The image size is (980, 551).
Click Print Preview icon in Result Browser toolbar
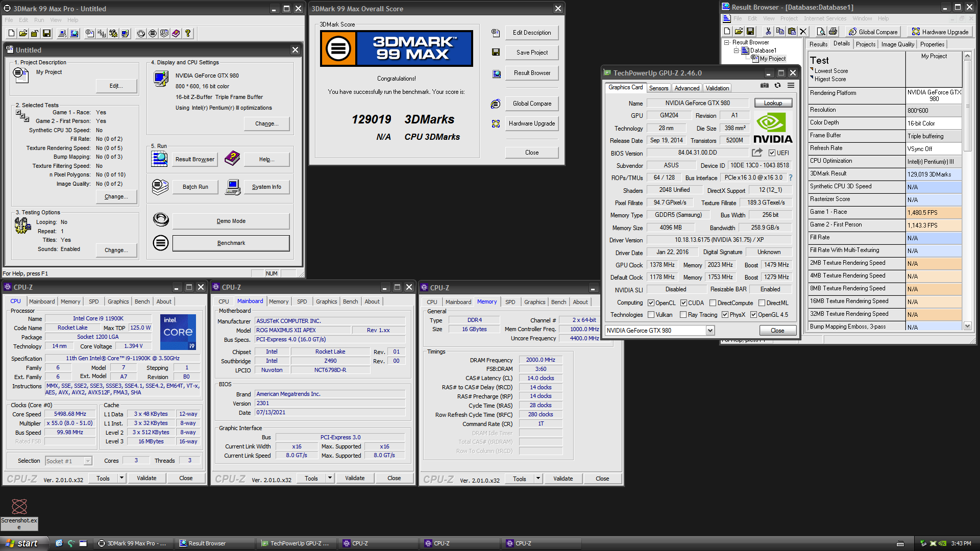click(x=821, y=32)
